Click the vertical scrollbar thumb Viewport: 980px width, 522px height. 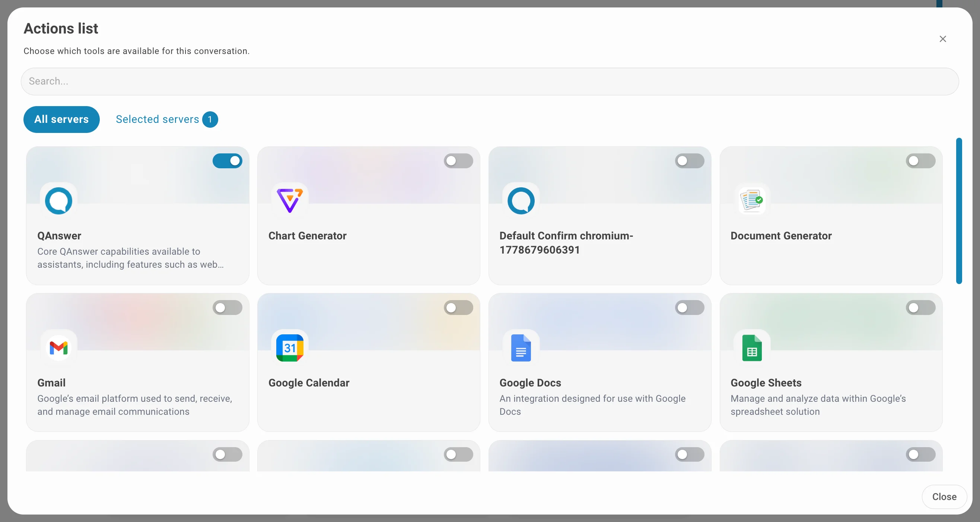point(959,211)
